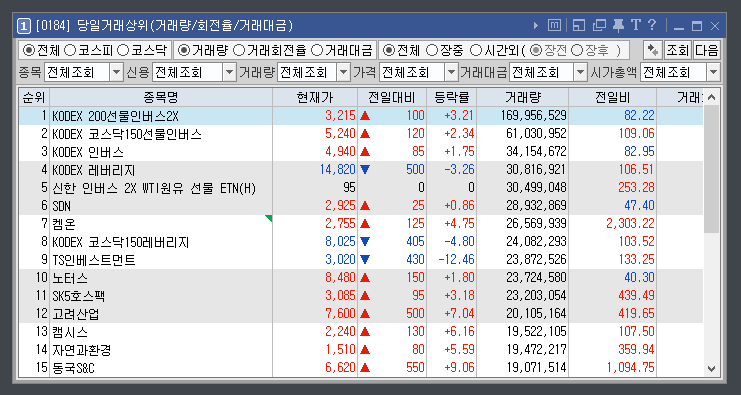Select the KODEX 레버리지 stock name
This screenshot has height=395, width=741.
(94, 170)
